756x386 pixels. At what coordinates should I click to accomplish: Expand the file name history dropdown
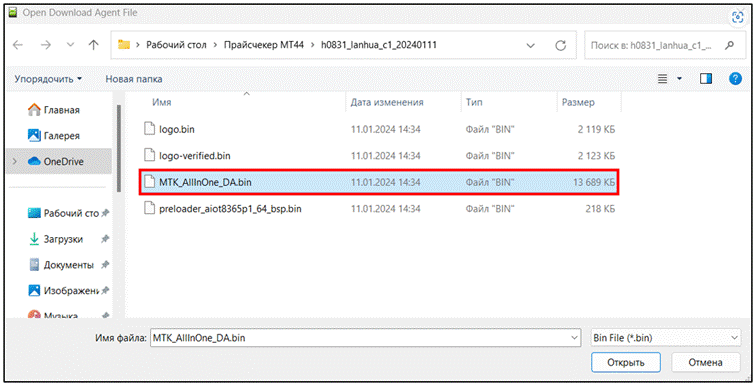point(574,338)
